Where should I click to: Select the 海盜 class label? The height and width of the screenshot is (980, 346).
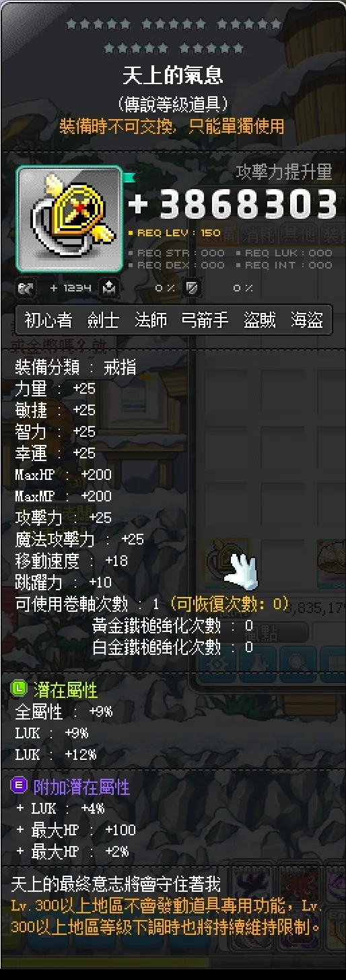coord(307,320)
